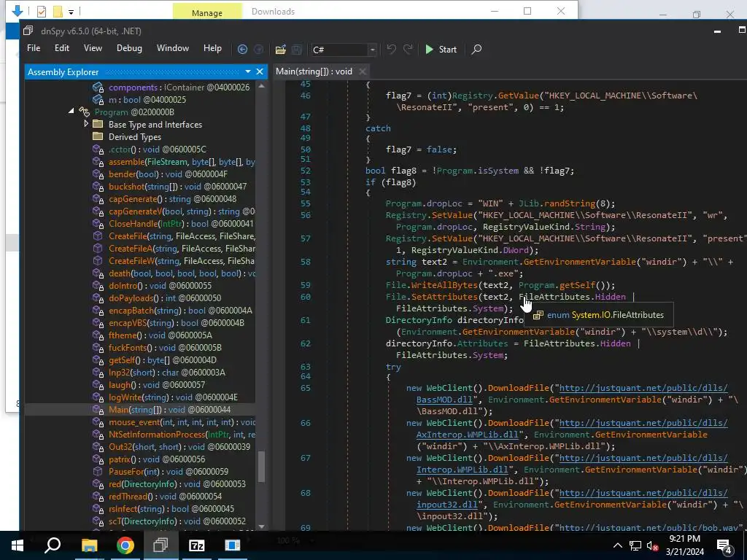Screen dimensions: 747x560
Task: Click the Navigate Forward arrow icon
Action: point(259,49)
